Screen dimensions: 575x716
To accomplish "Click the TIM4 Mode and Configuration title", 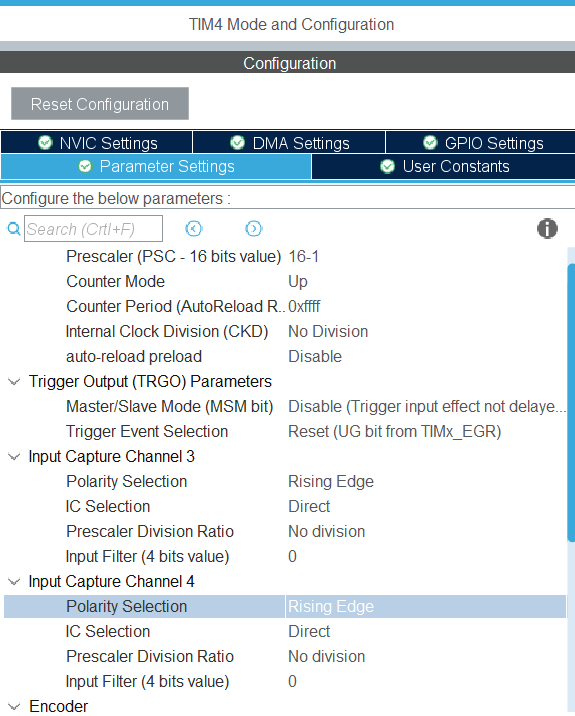I will point(291,24).
